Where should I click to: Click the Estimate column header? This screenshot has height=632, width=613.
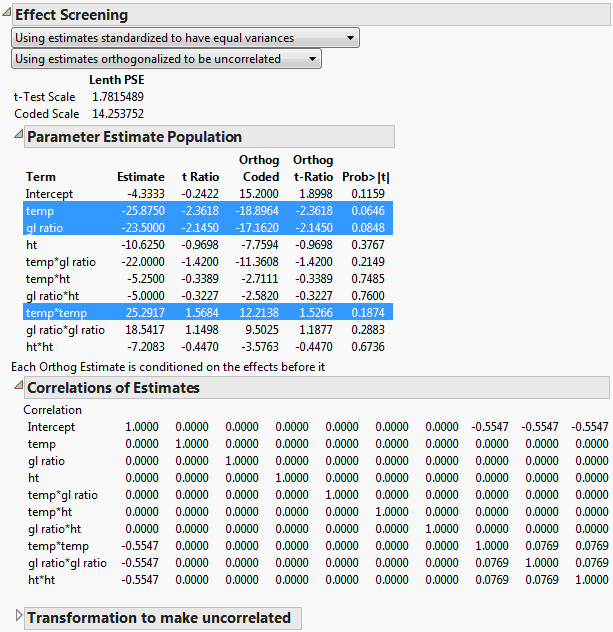click(x=141, y=177)
